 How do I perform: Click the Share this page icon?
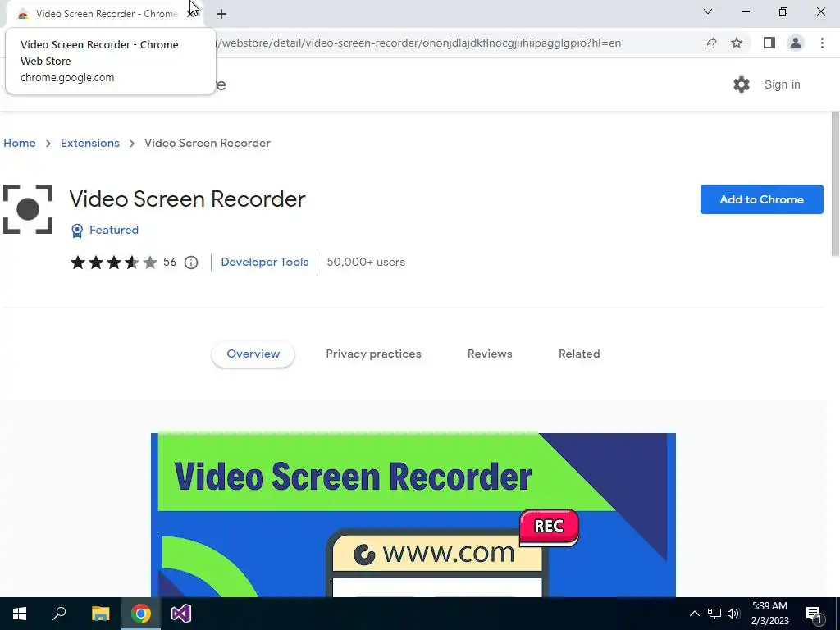(x=710, y=43)
